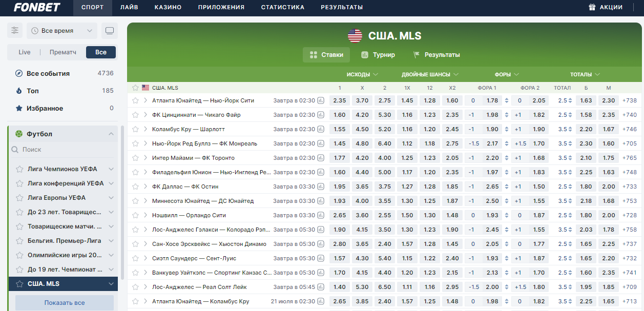The image size is (644, 311).
Task: Bet draw odds 4.50 in Коламбус Кру — Шарлотт
Action: (x=362, y=129)
